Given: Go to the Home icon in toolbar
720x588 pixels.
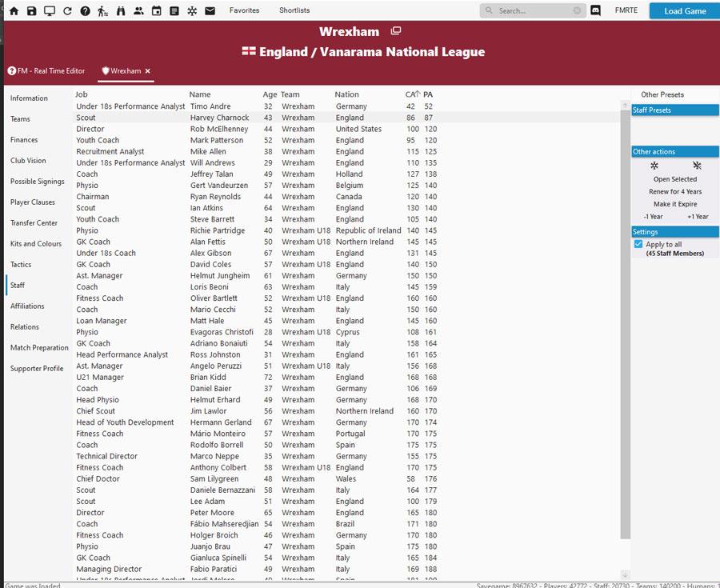Looking at the screenshot, I should point(14,10).
